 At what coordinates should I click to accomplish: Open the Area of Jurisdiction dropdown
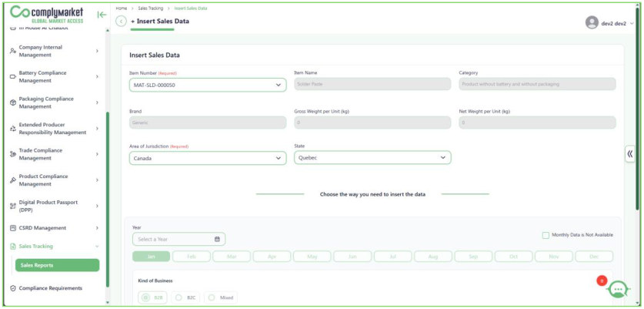click(208, 158)
